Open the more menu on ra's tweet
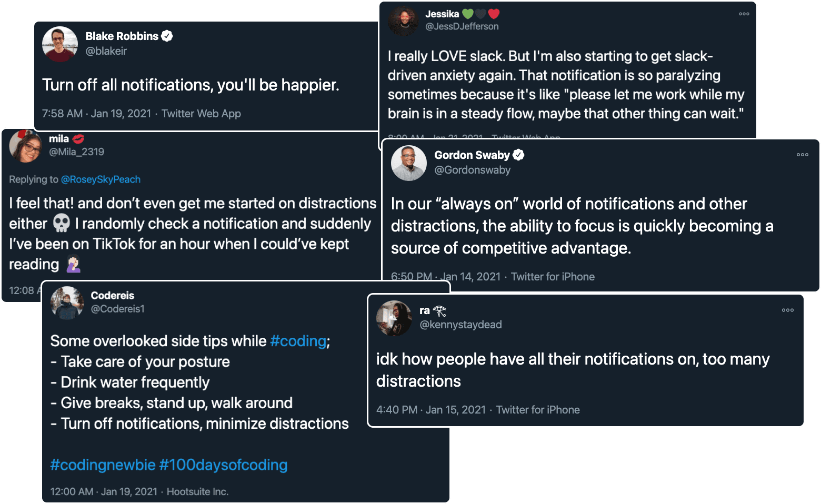 (x=787, y=310)
